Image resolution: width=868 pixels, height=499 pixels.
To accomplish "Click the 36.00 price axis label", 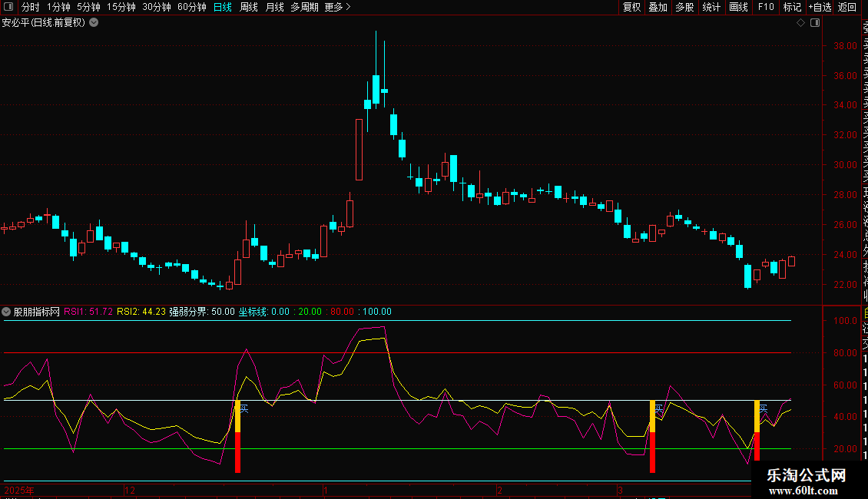I will click(845, 76).
